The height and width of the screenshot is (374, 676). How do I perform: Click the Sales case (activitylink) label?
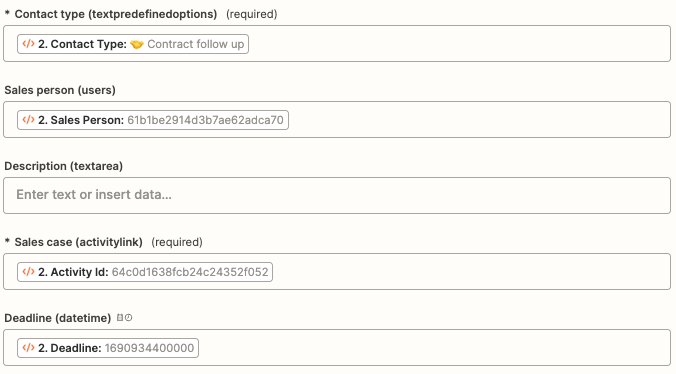click(78, 242)
